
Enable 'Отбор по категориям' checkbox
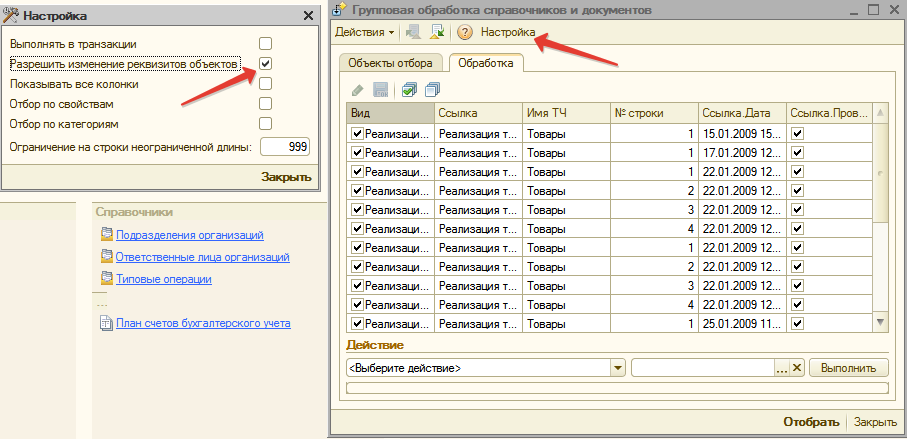(x=265, y=124)
